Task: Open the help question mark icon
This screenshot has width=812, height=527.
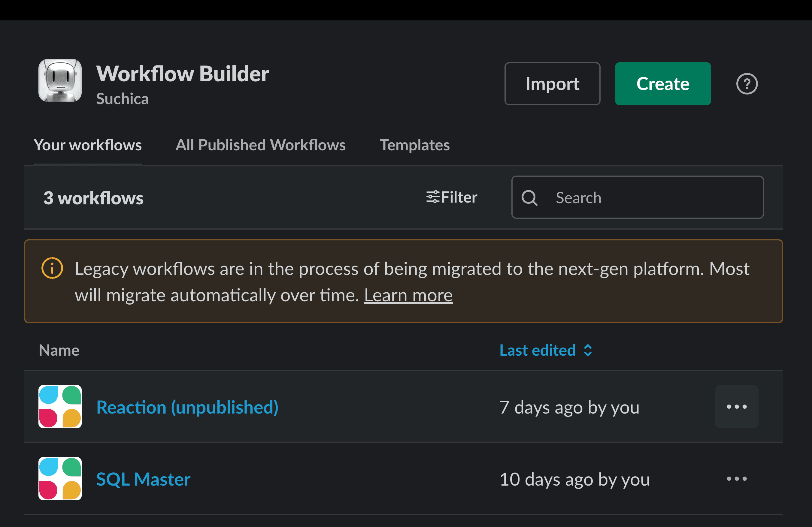Action: point(747,83)
